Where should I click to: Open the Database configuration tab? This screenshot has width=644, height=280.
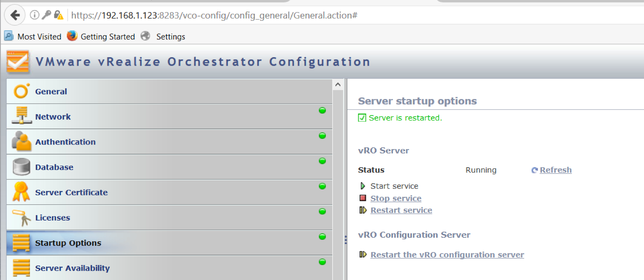click(x=169, y=167)
